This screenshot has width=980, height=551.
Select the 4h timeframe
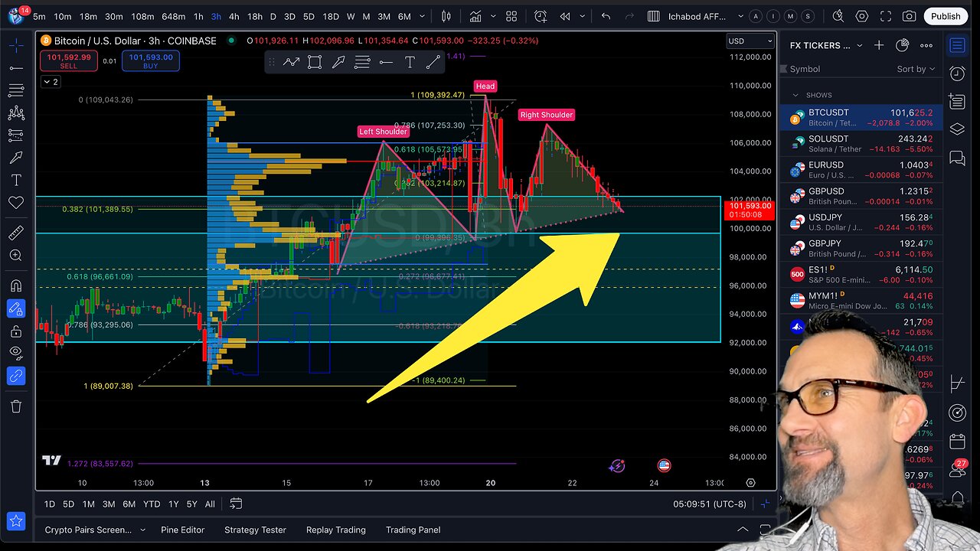[x=234, y=16]
